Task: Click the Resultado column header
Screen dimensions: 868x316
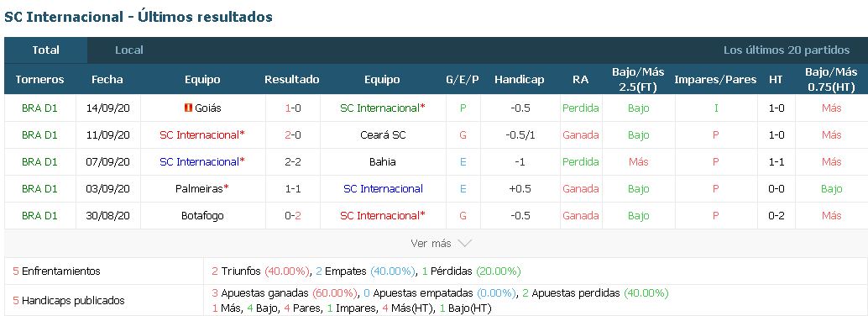Action: 292,79
